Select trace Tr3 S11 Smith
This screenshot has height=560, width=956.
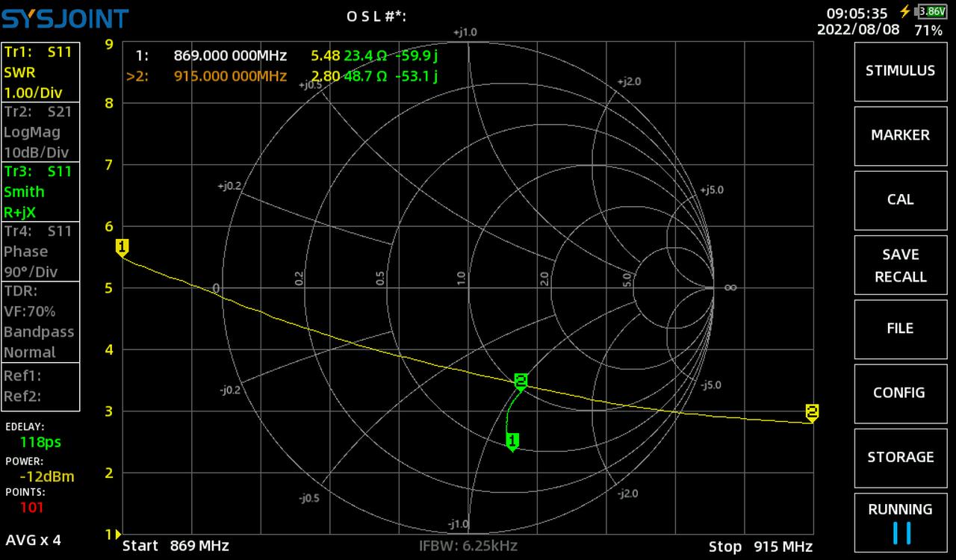(x=40, y=192)
